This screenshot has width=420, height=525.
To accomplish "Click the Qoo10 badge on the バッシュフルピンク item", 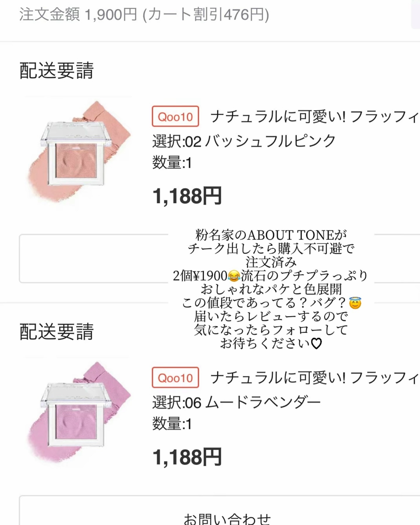I will [x=175, y=116].
